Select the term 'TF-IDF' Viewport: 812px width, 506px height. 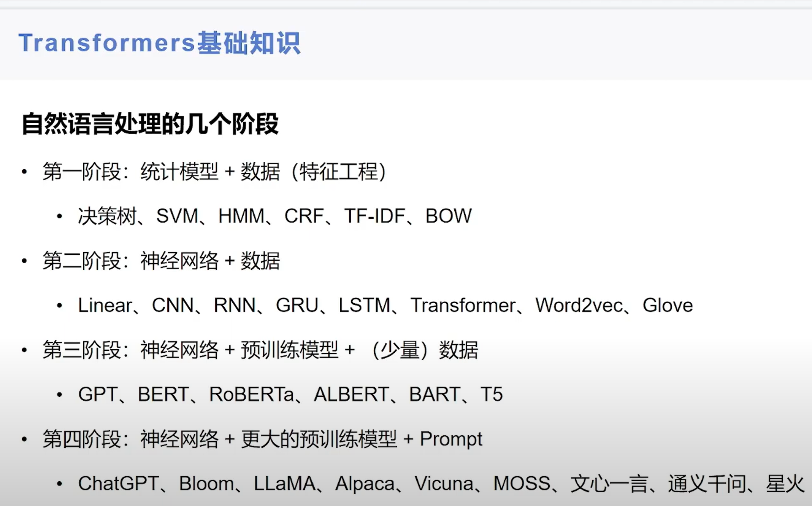(374, 216)
